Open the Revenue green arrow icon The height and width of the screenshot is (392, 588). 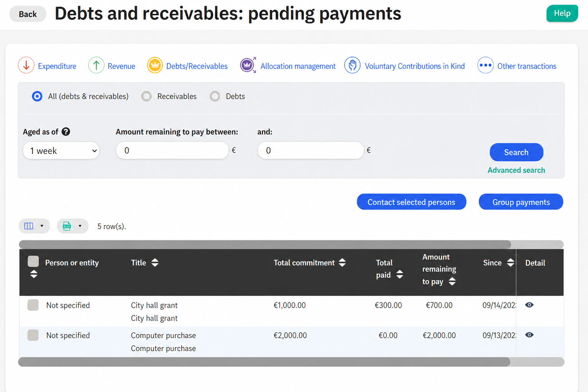96,65
